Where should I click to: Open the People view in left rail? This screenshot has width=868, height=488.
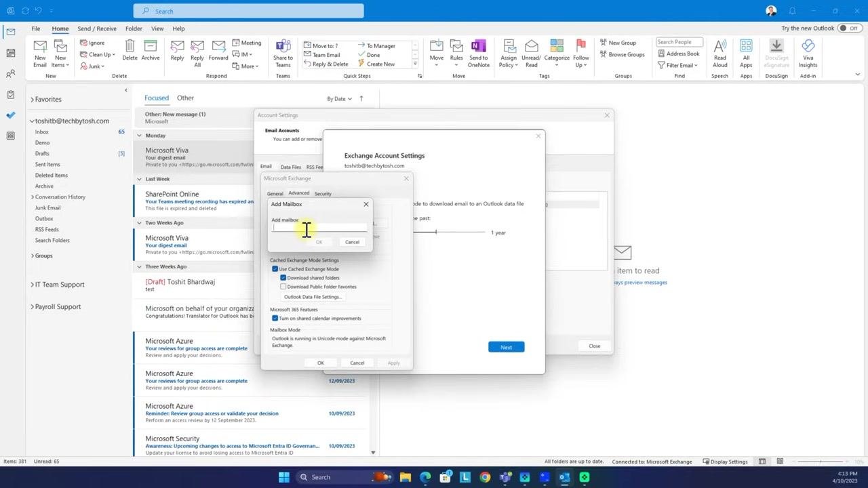(10, 74)
